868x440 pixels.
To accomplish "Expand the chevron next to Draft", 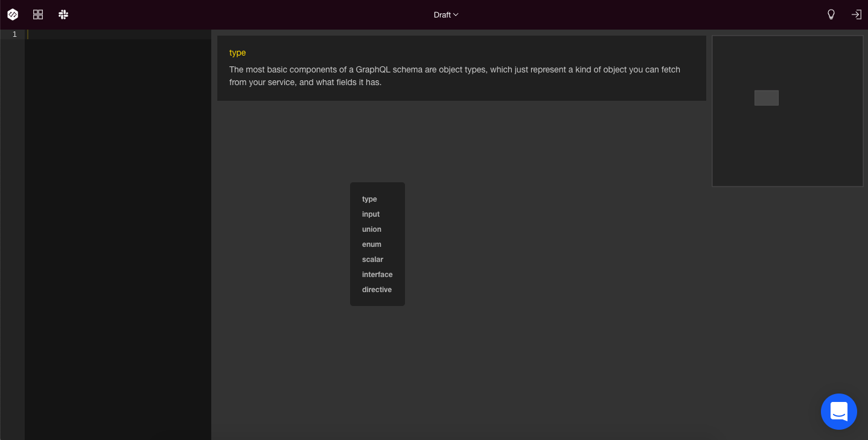I will [456, 15].
